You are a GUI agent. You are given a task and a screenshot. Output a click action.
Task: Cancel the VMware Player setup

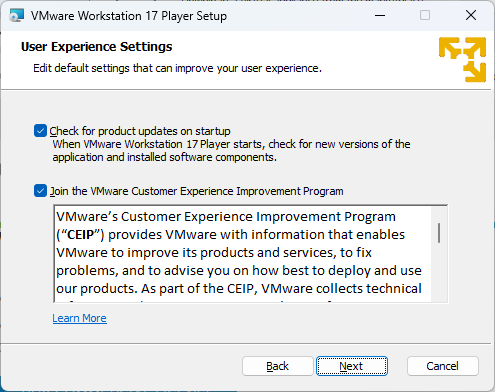443,366
